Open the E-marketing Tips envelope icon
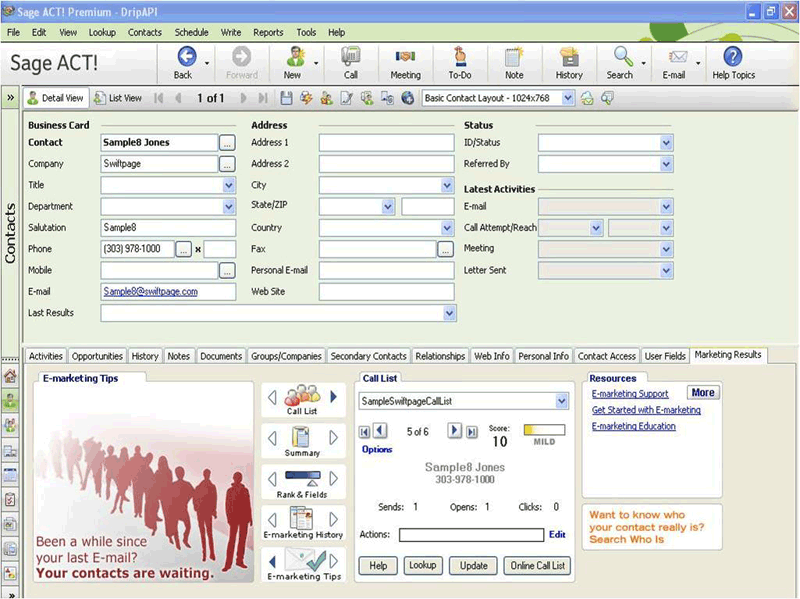800x599 pixels. (x=305, y=560)
